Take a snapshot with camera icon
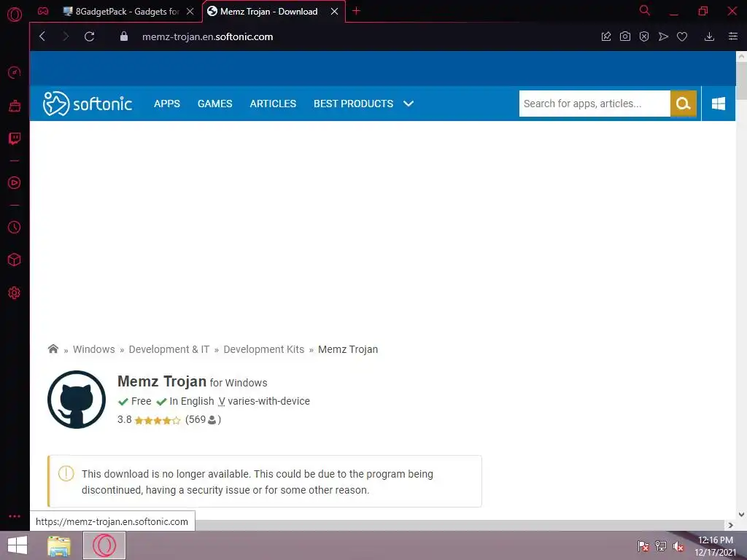 (625, 36)
